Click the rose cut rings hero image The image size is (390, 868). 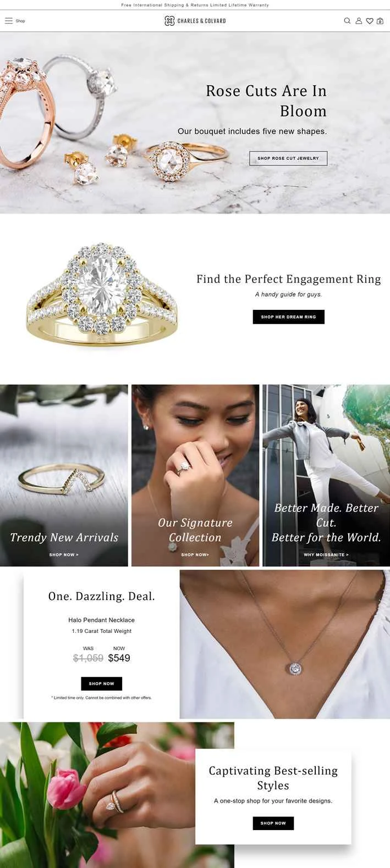pyautogui.click(x=195, y=123)
